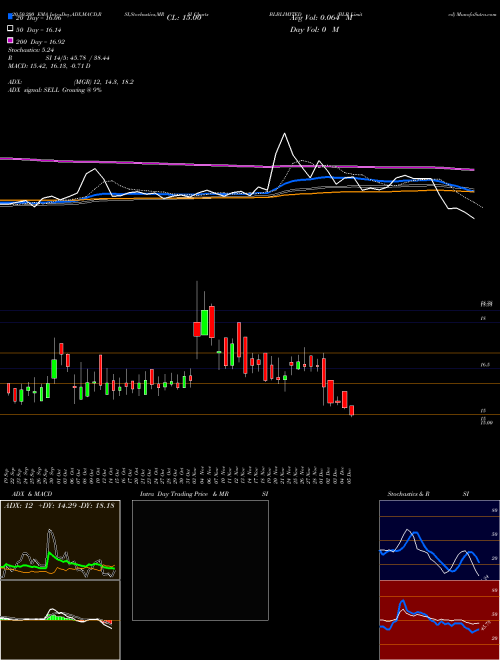
Task: Select the '200 Day - 16.92' legend text
Action: click(x=41, y=42)
